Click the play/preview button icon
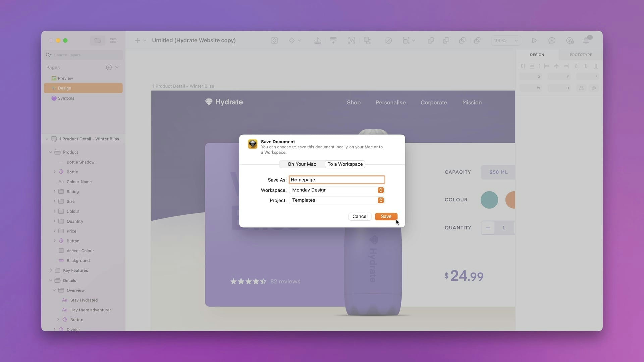The height and width of the screenshot is (362, 644). tap(534, 40)
